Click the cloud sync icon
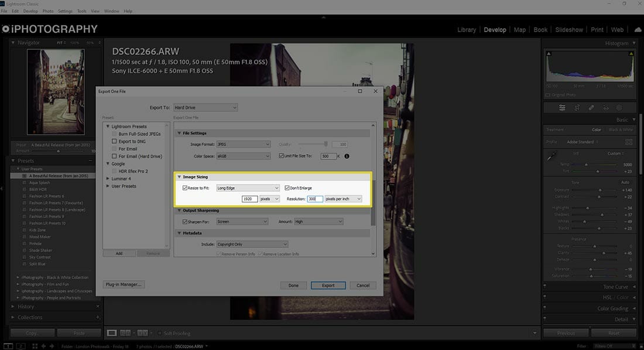The height and width of the screenshot is (350, 644). point(638,30)
